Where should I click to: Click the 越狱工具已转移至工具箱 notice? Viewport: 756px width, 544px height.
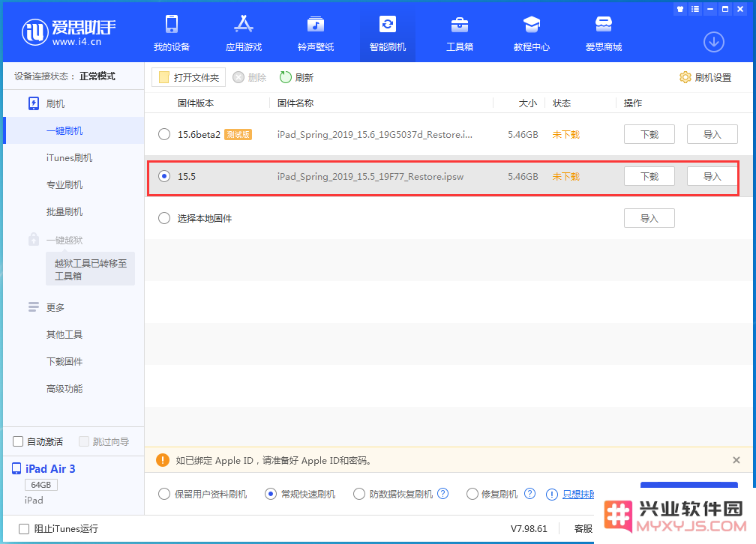tap(90, 269)
